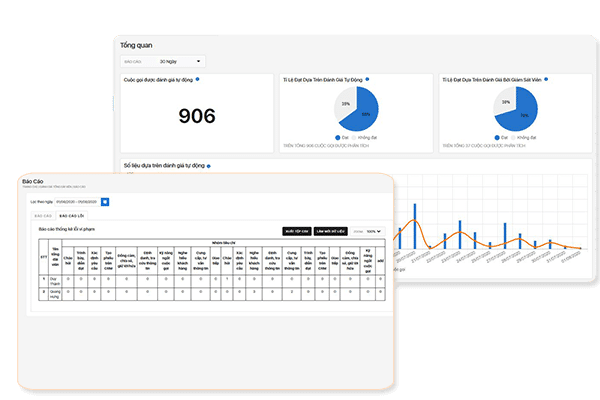The image size is (600, 400).
Task: Click the grey slice of the supervisor evaluation pie
Action: 505,100
